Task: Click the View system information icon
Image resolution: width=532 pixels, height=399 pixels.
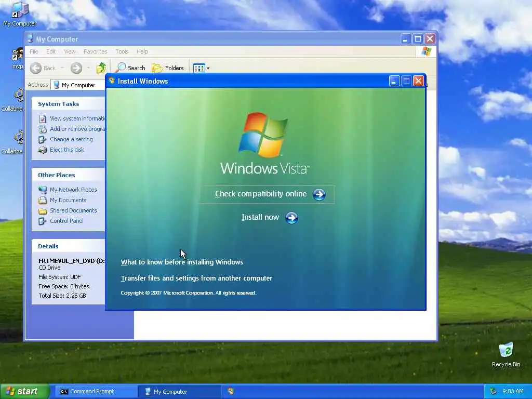Action: click(43, 119)
